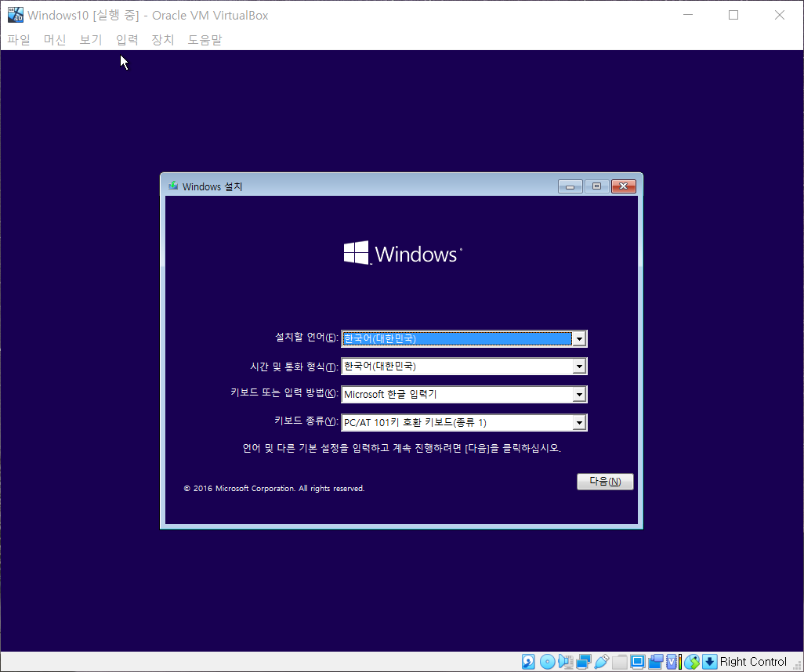
Task: Minimize the Windows 설치 dialog
Action: [x=570, y=186]
